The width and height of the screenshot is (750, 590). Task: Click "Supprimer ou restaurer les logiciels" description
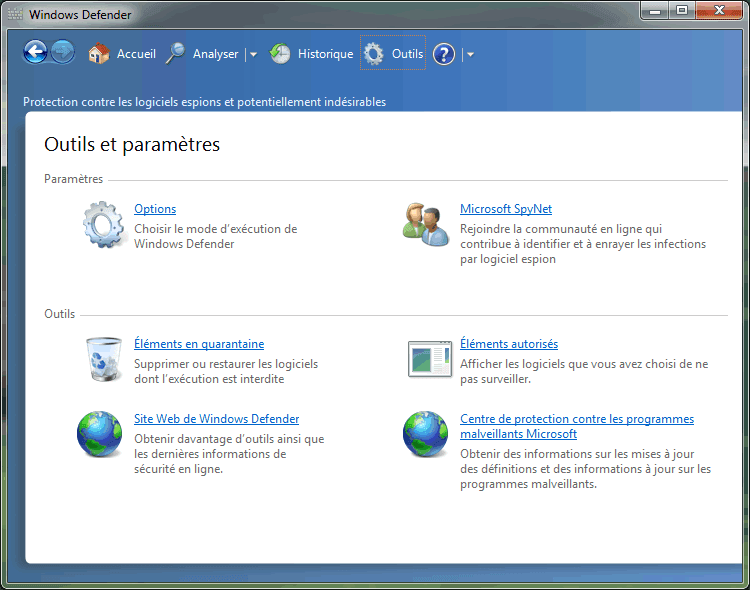[x=226, y=371]
